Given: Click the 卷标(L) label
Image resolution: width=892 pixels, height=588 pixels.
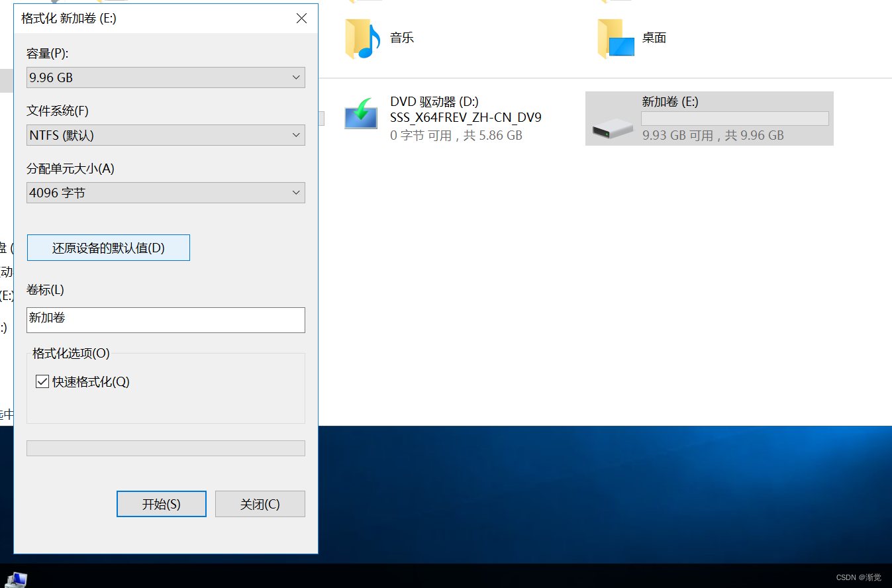Looking at the screenshot, I should click(45, 289).
